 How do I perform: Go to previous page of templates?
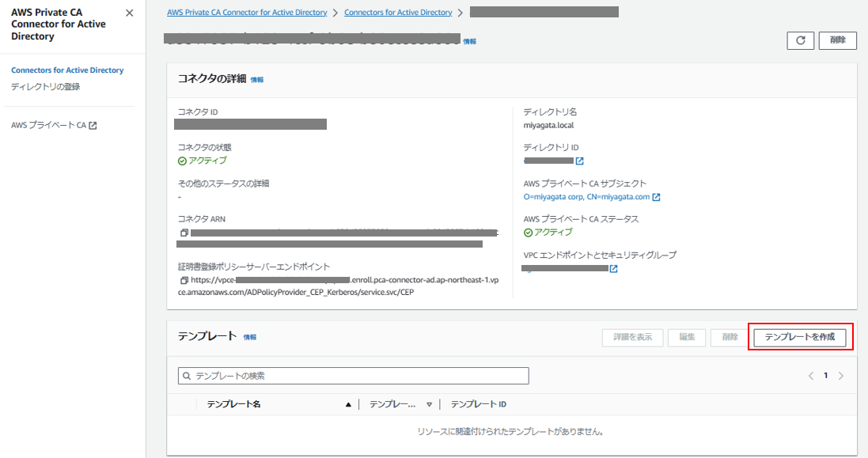pos(811,377)
